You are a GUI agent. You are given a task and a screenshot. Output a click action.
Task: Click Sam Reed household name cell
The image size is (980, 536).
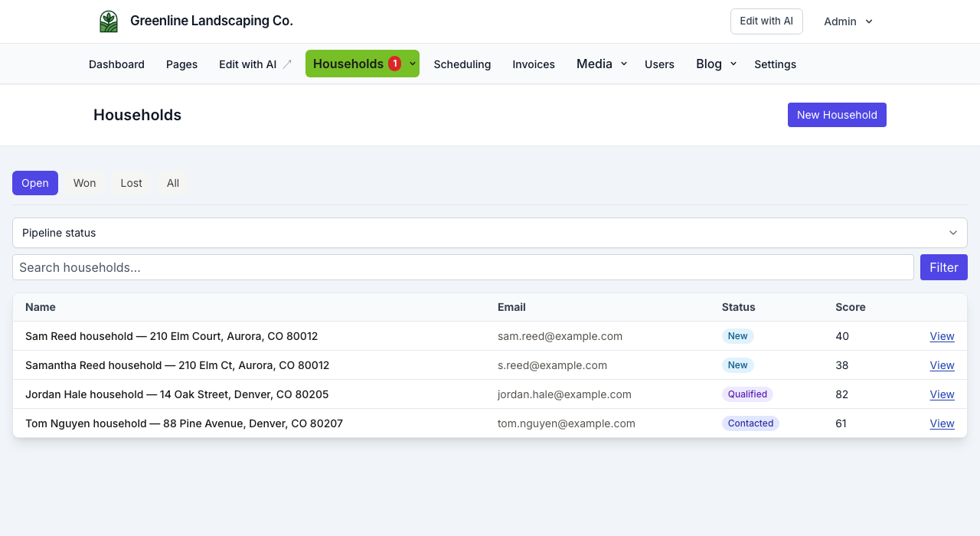(171, 336)
